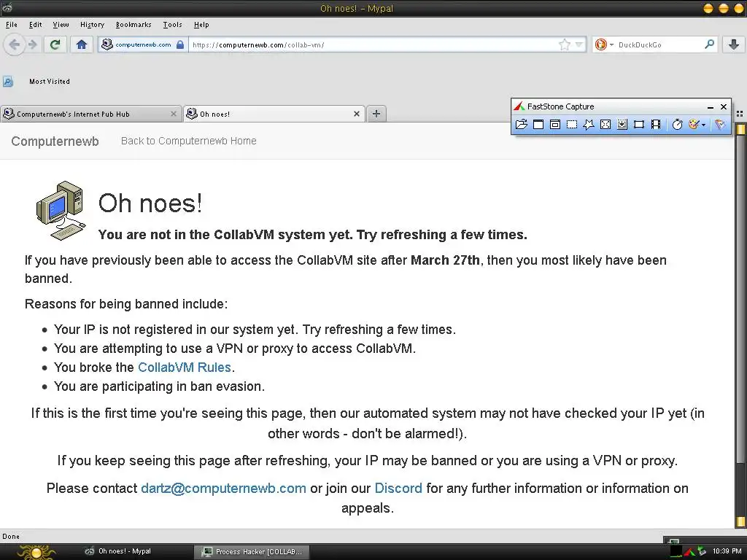Open file in FastStone Capture editor
The image size is (747, 560).
tap(521, 124)
